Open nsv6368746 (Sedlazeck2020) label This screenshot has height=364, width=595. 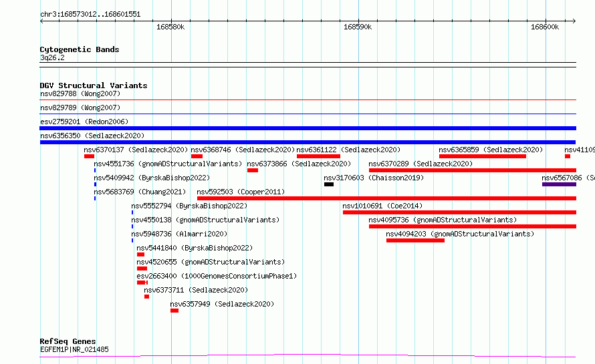click(x=243, y=150)
